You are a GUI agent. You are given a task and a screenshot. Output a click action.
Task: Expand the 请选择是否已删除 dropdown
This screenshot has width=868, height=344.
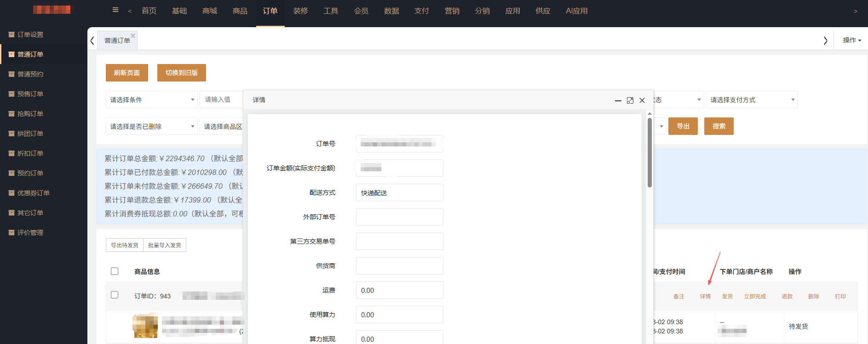151,126
